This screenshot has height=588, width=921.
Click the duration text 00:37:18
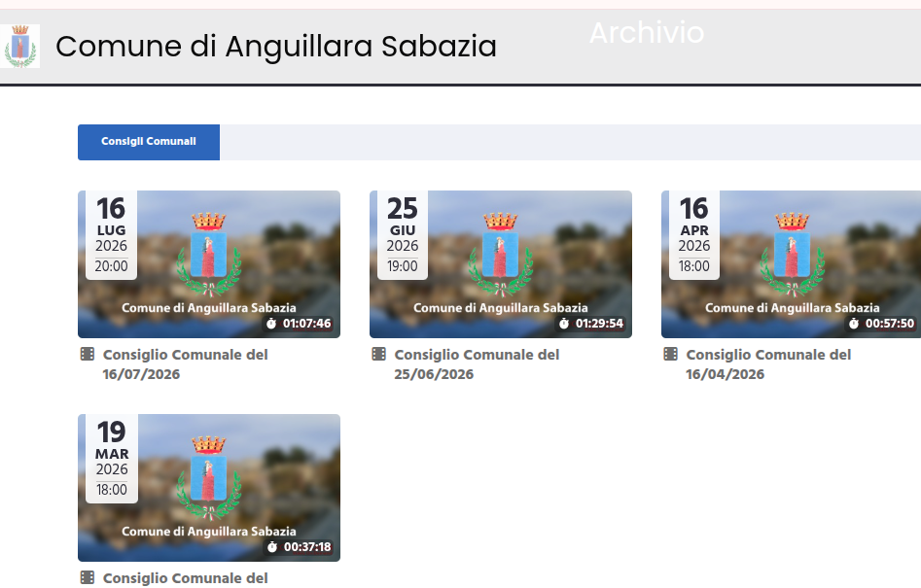[307, 547]
